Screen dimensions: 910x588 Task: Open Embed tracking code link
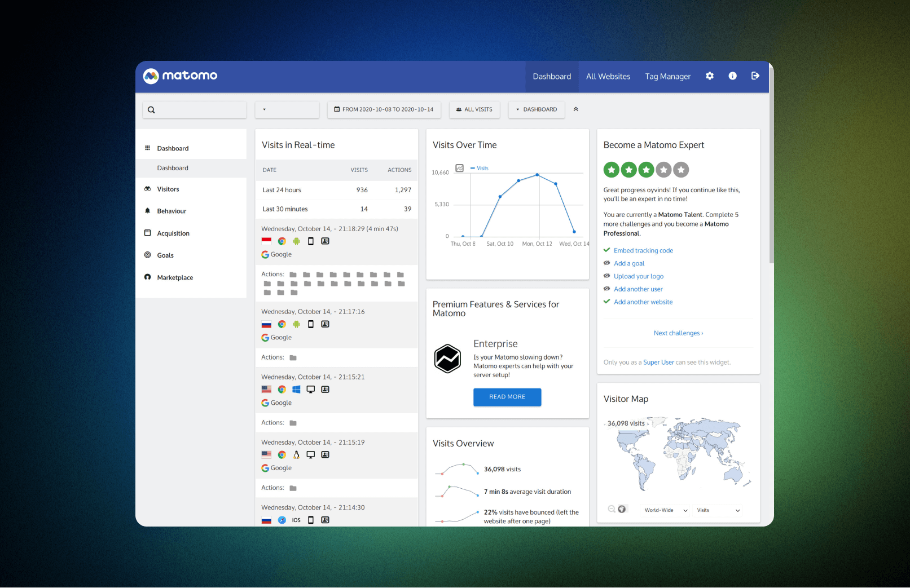tap(643, 250)
